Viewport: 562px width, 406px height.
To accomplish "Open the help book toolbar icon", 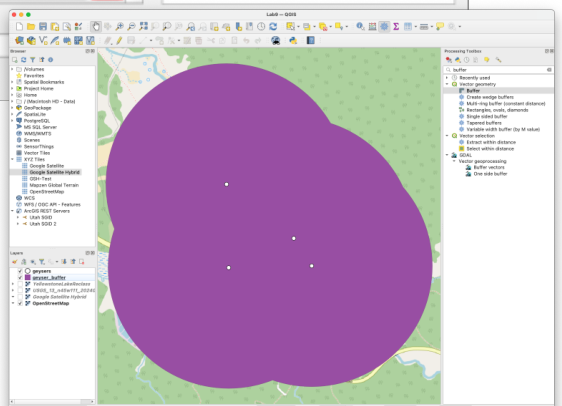I will (310, 40).
